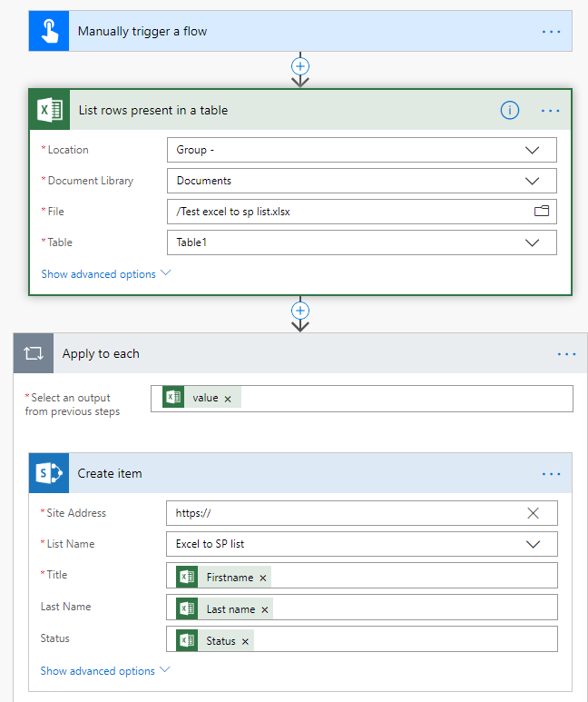588x702 pixels.
Task: Collapse the Manually trigger a flow header
Action: pyautogui.click(x=272, y=31)
